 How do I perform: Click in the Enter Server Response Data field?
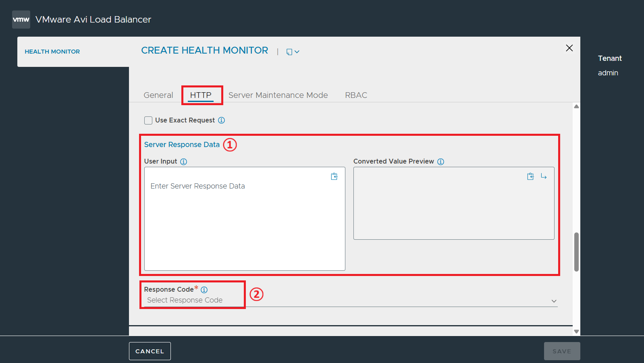pyautogui.click(x=245, y=219)
